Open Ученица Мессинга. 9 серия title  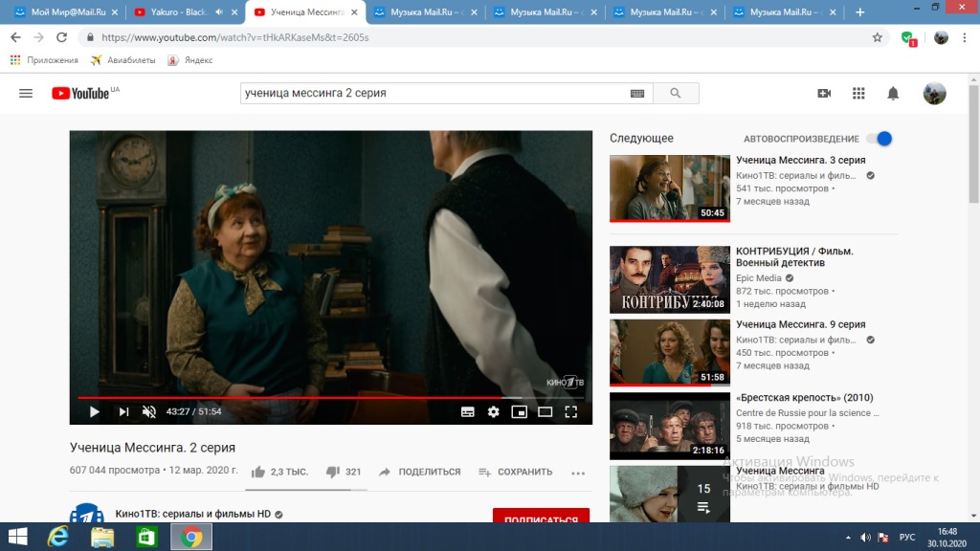pos(801,324)
